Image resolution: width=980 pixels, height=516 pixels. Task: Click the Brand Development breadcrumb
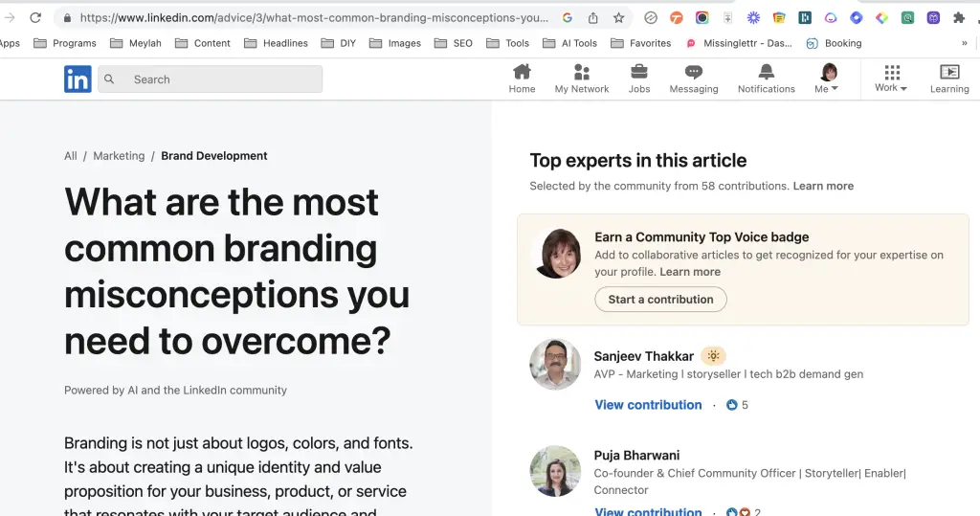214,156
